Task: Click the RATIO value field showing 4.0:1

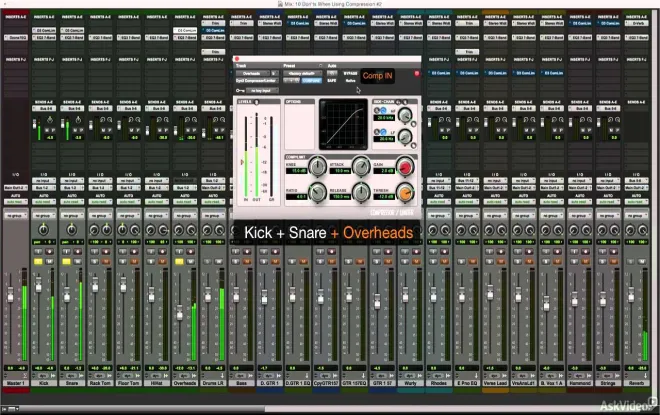Action: [x=296, y=197]
